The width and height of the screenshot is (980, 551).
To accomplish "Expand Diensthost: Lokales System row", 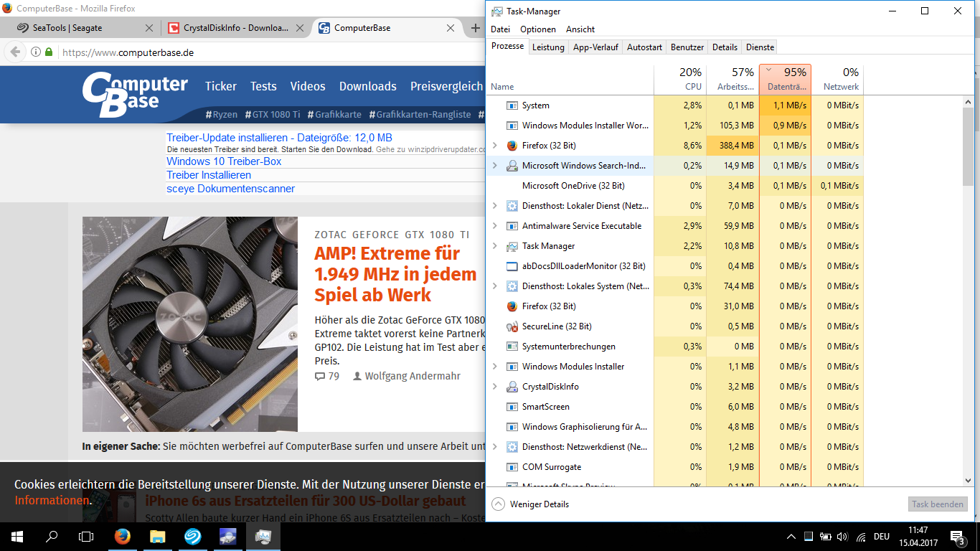I will click(494, 286).
